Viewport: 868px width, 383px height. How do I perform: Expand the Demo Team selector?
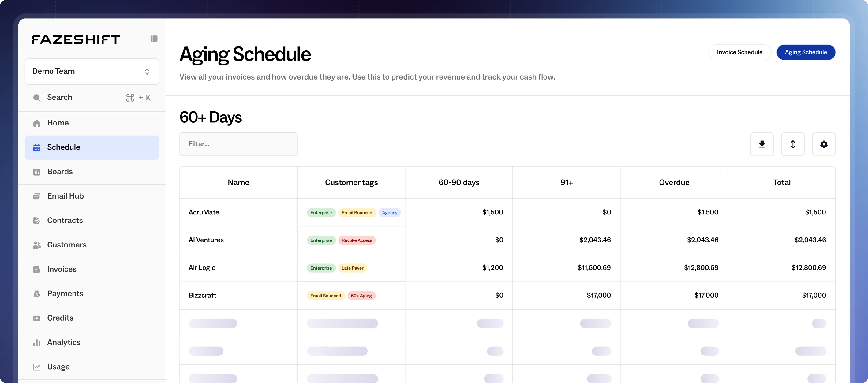click(x=92, y=71)
